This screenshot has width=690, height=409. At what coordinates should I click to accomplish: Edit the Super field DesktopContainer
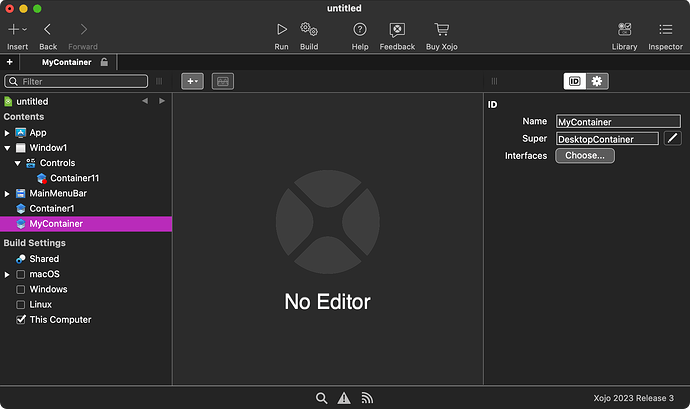(607, 139)
